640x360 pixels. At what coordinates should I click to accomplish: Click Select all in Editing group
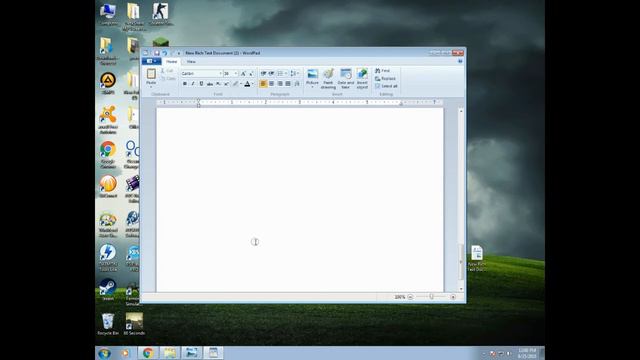coord(386,86)
